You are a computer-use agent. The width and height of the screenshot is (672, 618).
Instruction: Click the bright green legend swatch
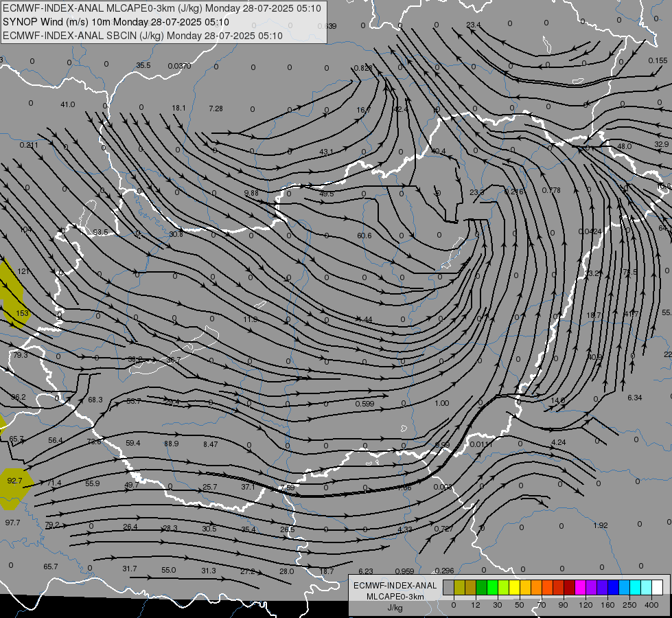click(492, 587)
